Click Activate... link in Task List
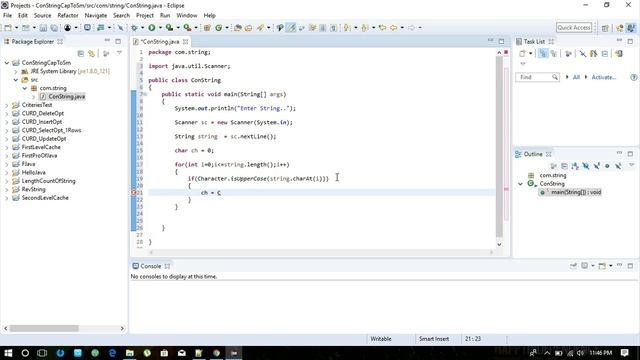The image size is (640, 360). (x=604, y=78)
